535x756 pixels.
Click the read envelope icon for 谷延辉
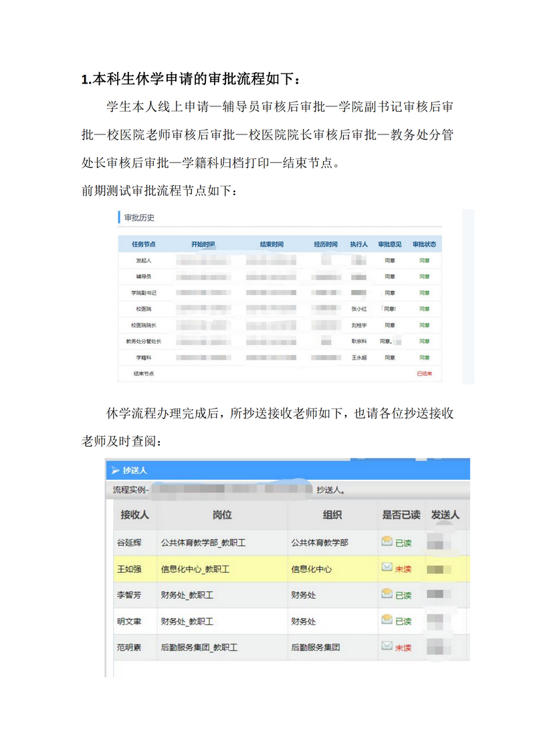[387, 541]
